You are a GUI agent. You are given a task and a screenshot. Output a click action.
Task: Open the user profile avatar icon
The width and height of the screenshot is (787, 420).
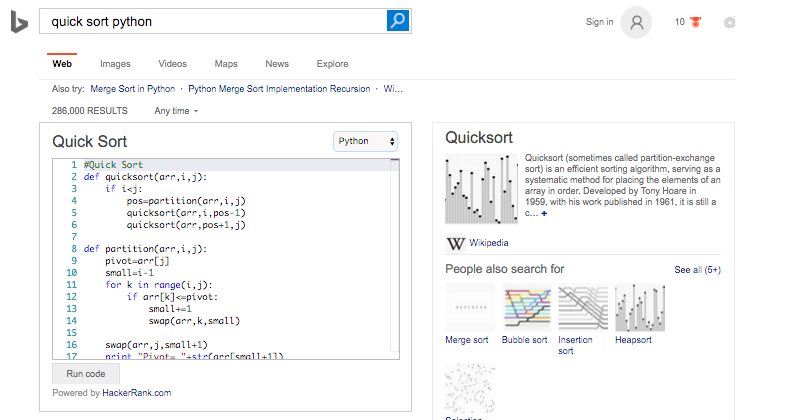[635, 22]
